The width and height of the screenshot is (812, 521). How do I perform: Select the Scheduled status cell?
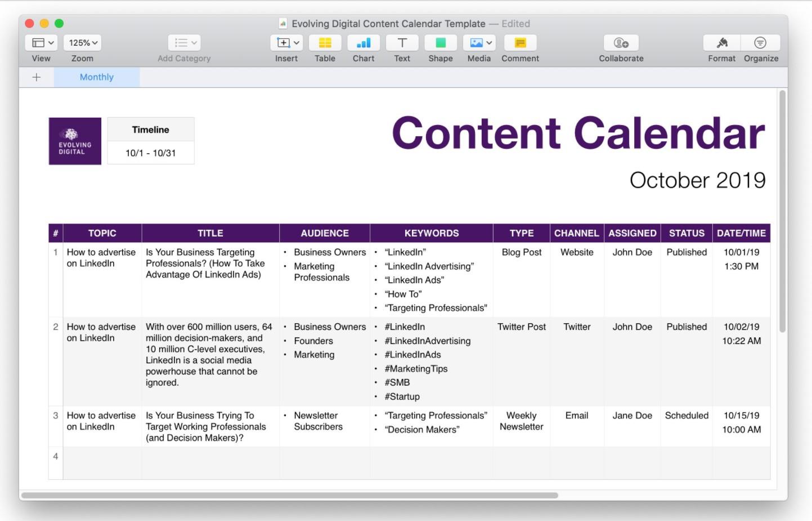point(687,426)
